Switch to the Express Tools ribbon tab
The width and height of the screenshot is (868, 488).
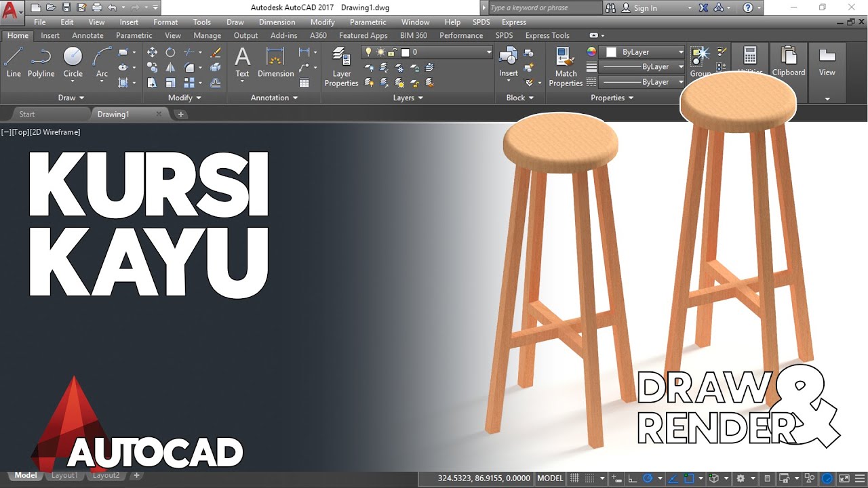coord(547,35)
